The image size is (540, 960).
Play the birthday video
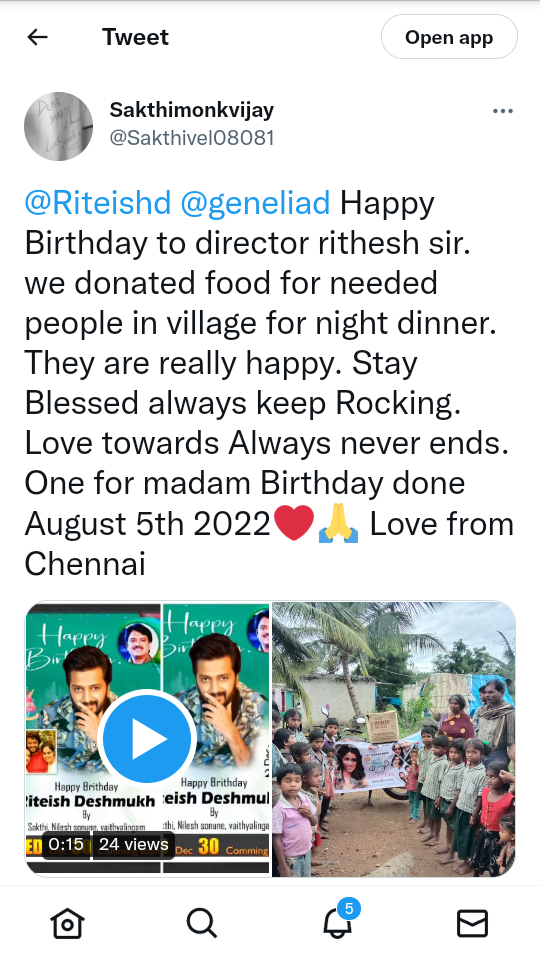pyautogui.click(x=147, y=738)
